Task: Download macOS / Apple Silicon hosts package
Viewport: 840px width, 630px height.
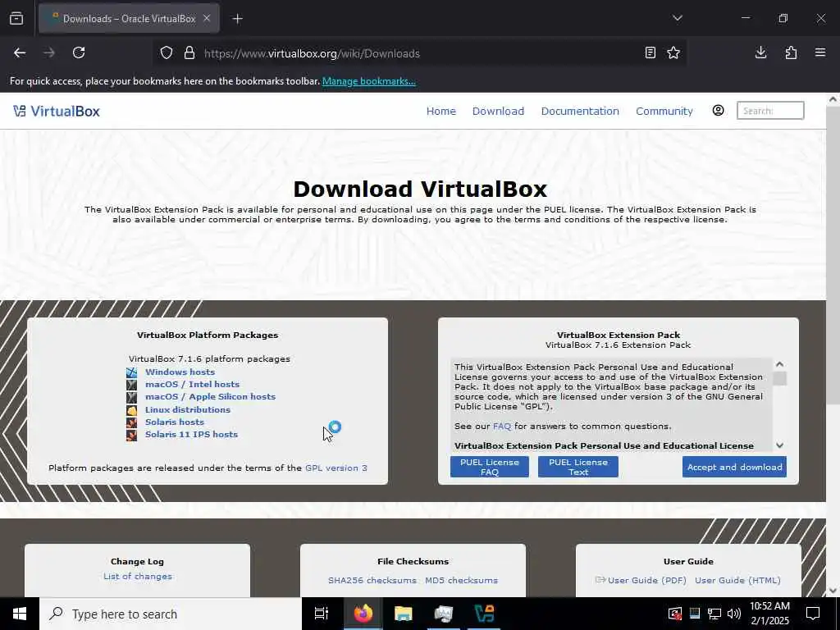Action: click(211, 396)
